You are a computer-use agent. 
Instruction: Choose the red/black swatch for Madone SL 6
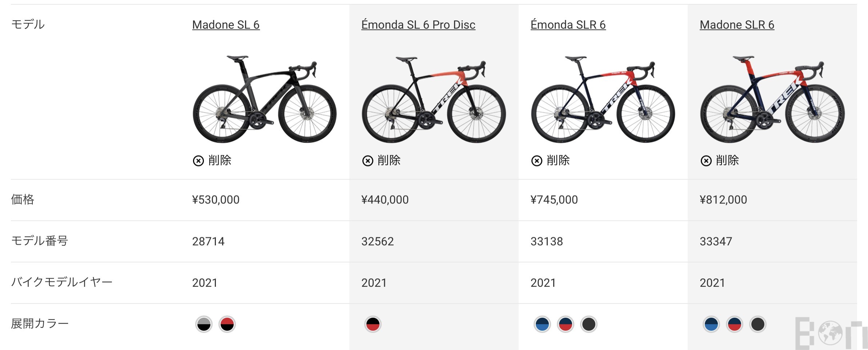(x=227, y=324)
